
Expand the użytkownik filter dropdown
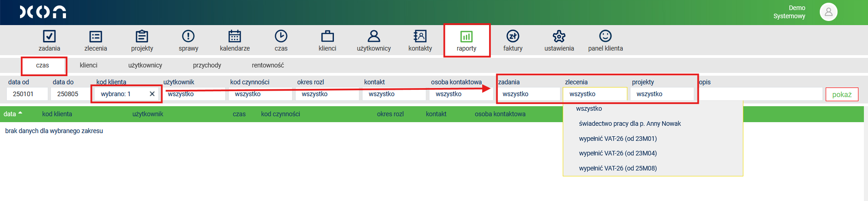pos(194,94)
